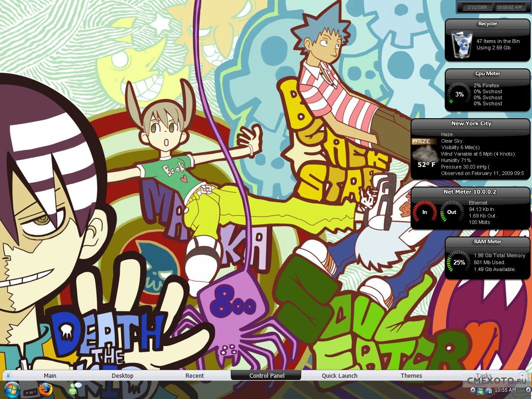Expand hidden system tray icons arrow
The width and height of the screenshot is (532, 399).
click(472, 390)
